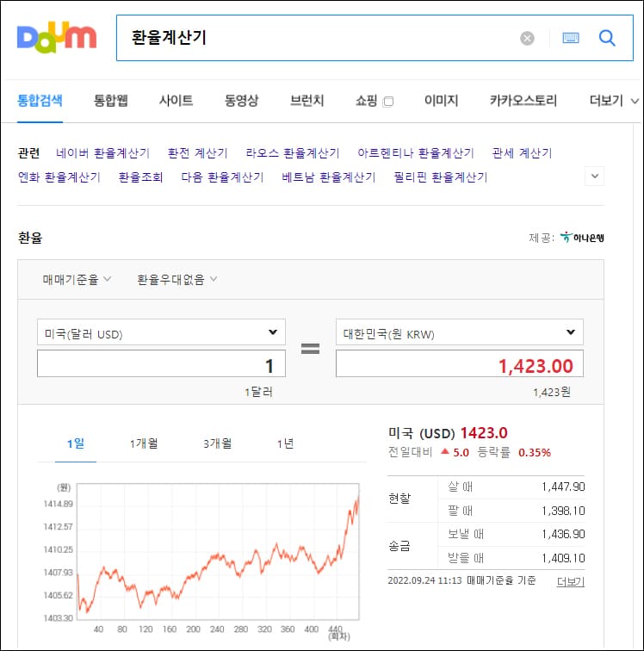This screenshot has height=651, width=644.
Task: Open the virtual keyboard icon
Action: pyautogui.click(x=571, y=38)
